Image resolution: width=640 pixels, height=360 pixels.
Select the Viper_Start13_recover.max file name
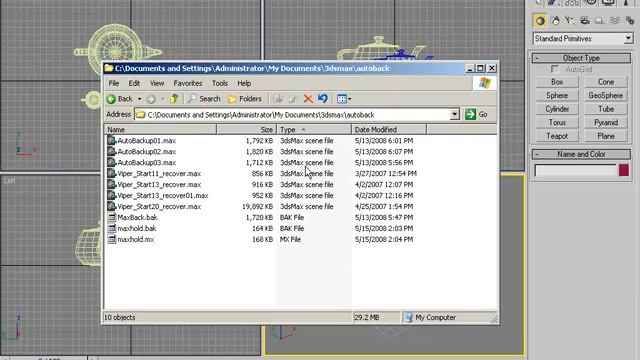tap(159, 184)
